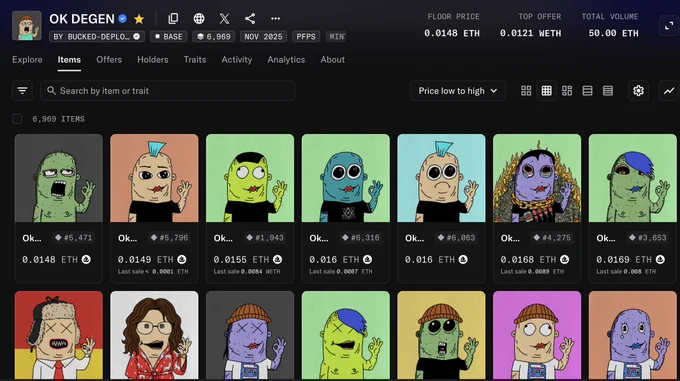Screen dimensions: 680x381
Task: Open the mohawk NFT #5,796 image
Action: click(x=154, y=178)
